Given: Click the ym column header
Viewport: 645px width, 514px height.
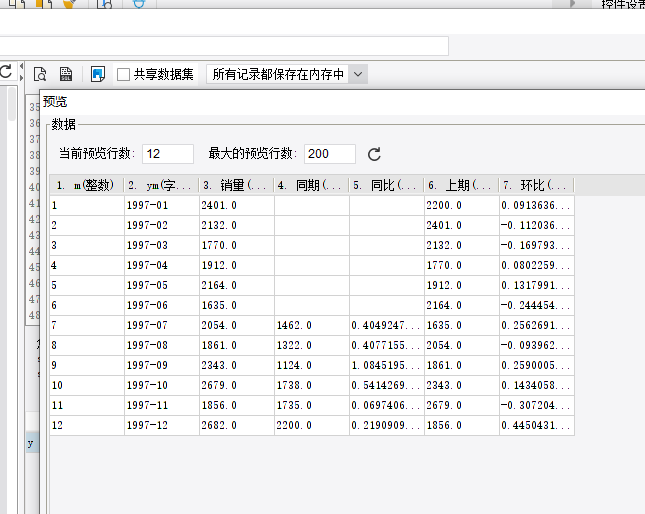Looking at the screenshot, I should [x=161, y=185].
